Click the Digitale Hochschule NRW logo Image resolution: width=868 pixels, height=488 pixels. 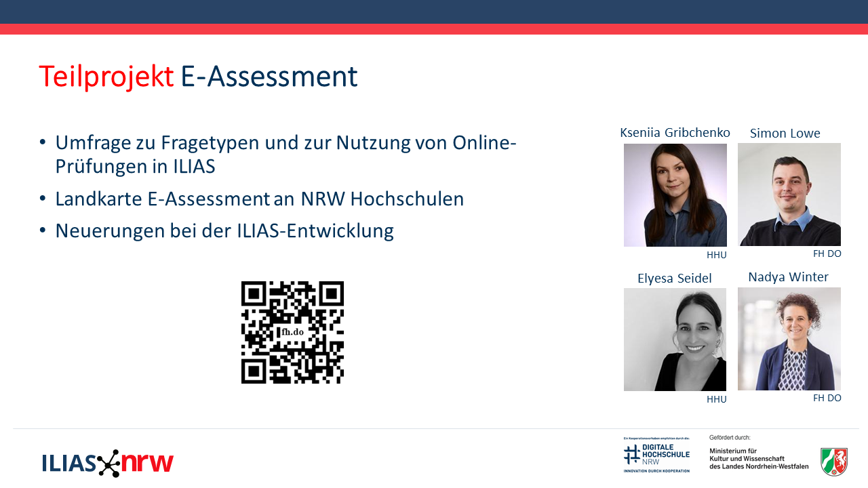click(656, 455)
